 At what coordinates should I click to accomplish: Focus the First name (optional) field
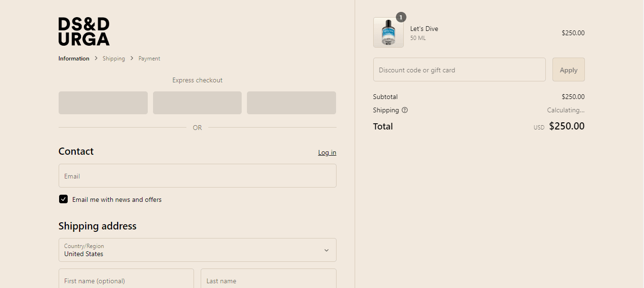[x=126, y=278]
